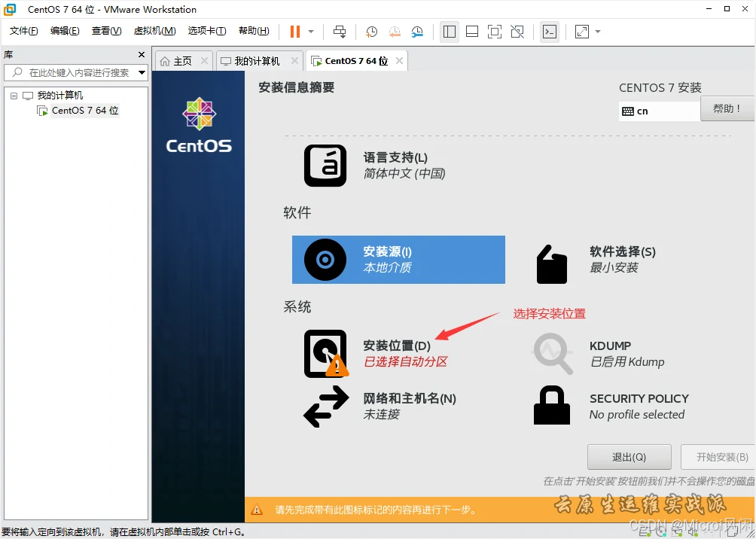Toggle the thumbnail bar view

point(472,32)
